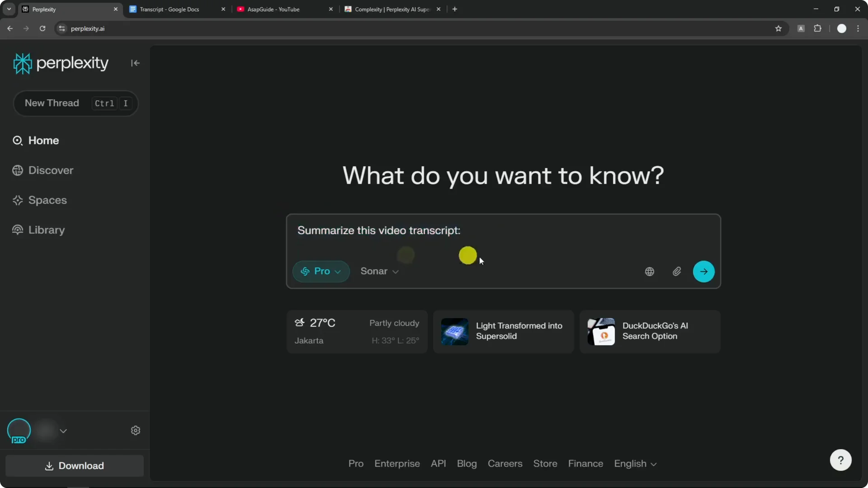The width and height of the screenshot is (868, 488).
Task: Attach a file with paperclip icon
Action: [x=676, y=272]
